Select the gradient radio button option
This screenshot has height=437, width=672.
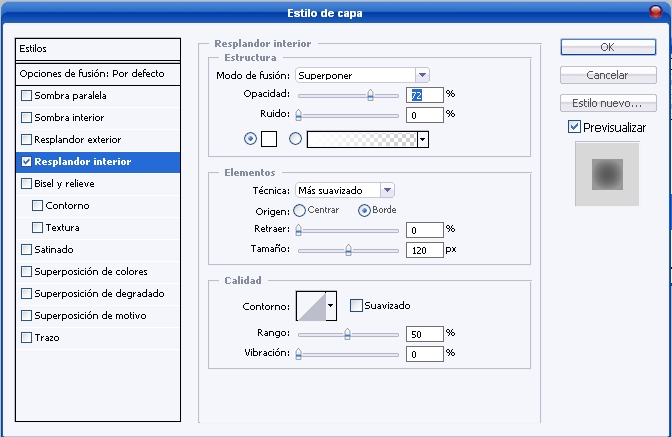295,140
